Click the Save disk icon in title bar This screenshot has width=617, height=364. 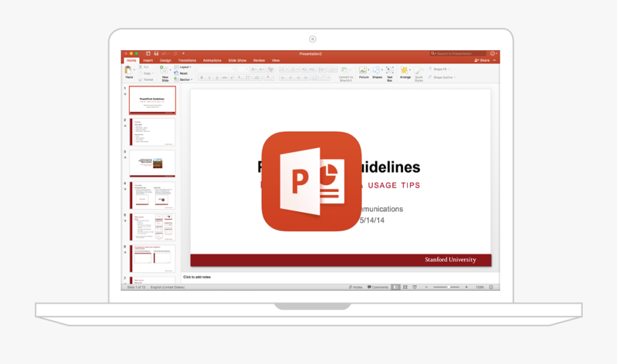click(x=156, y=53)
